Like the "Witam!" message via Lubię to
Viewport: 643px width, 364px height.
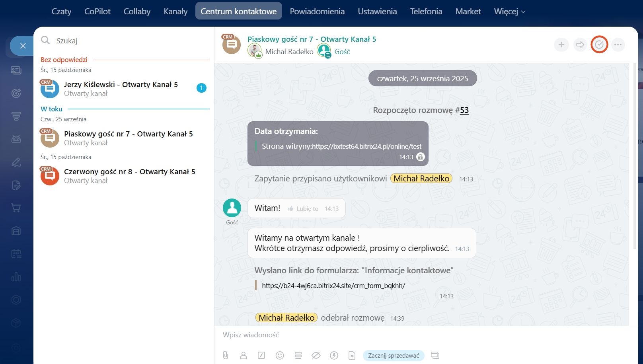[x=303, y=208]
